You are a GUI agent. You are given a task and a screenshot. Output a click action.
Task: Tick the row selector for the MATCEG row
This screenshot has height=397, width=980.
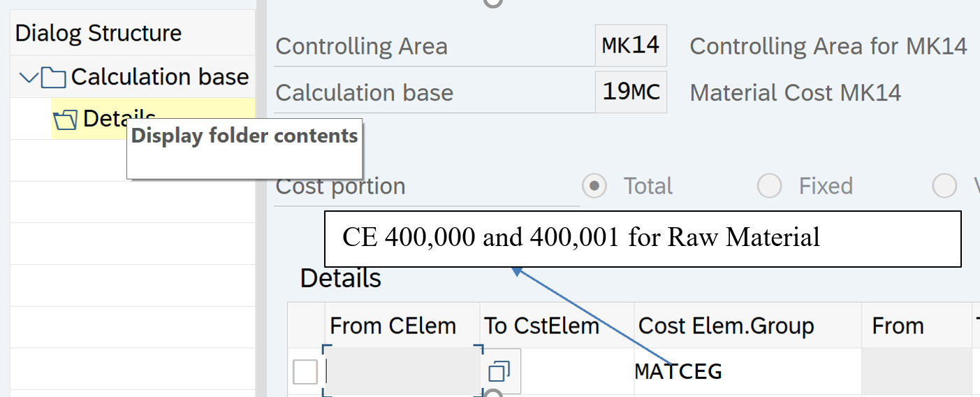tap(305, 373)
